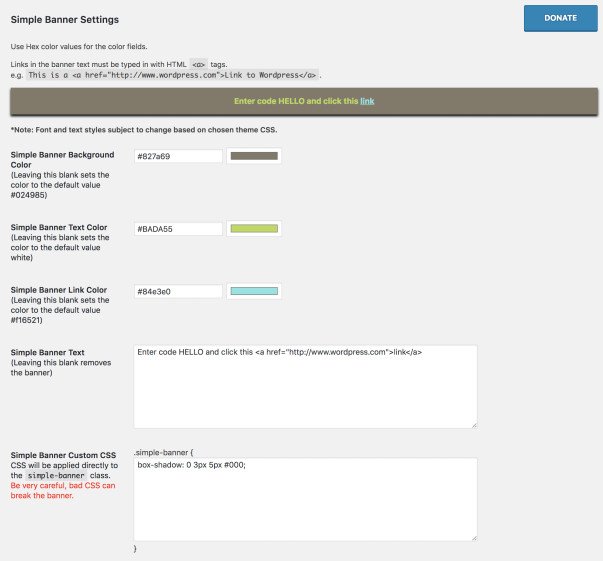Click the 'Simple Banner Settings' heading

pos(65,20)
